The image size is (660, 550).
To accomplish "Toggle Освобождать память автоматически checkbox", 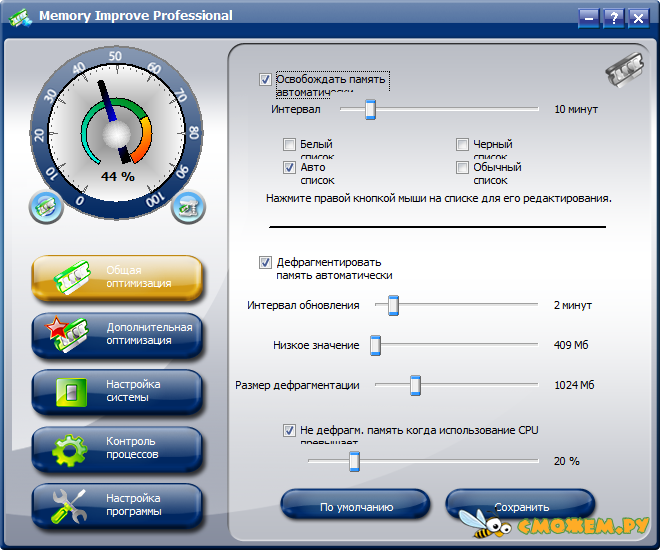I will [x=265, y=79].
